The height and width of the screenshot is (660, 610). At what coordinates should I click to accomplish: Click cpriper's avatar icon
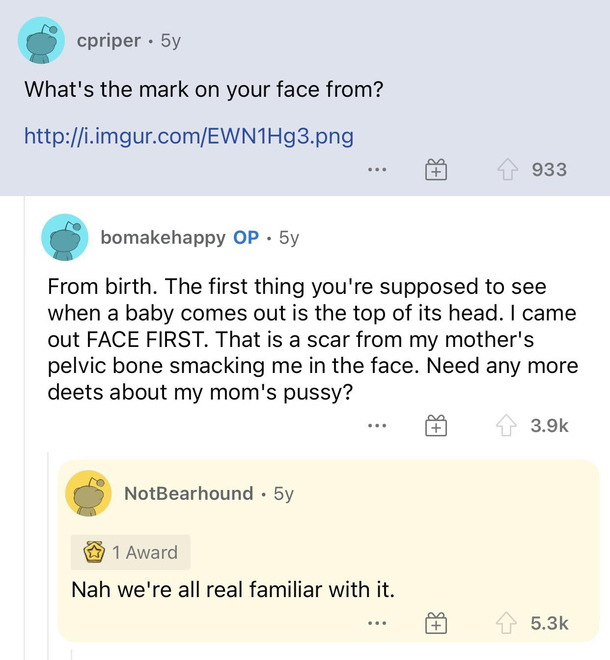pos(41,41)
